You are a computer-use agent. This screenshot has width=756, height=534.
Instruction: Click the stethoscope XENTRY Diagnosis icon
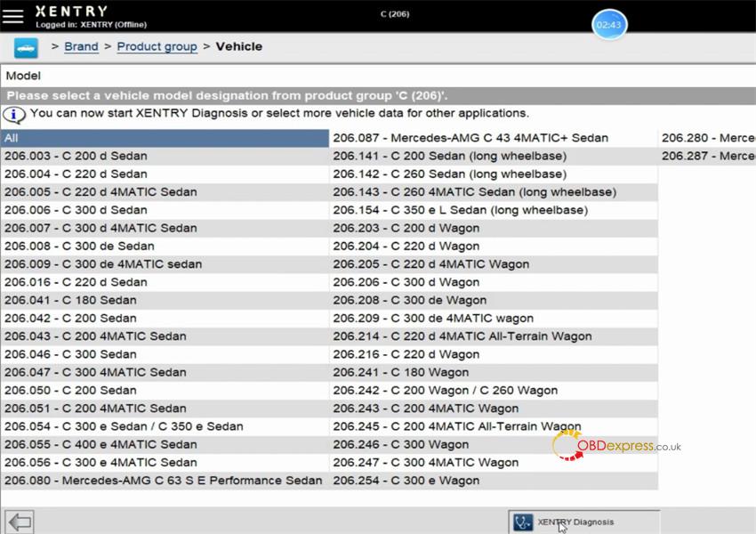(523, 522)
